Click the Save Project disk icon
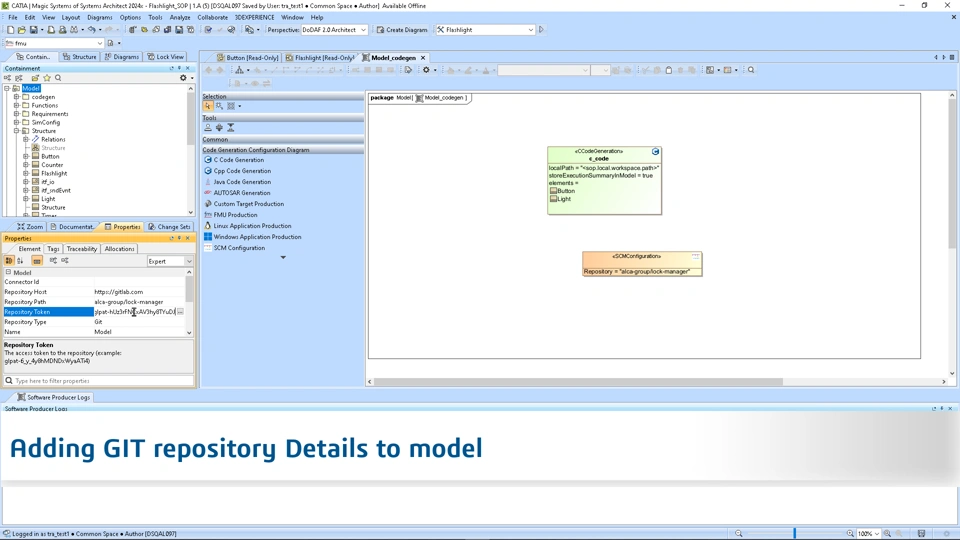The image size is (960, 540). pyautogui.click(x=34, y=29)
